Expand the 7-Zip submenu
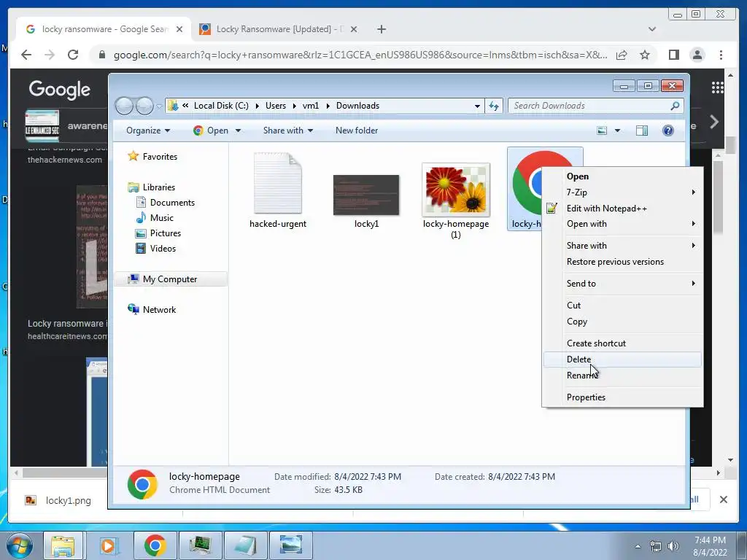The height and width of the screenshot is (560, 747). tap(622, 192)
